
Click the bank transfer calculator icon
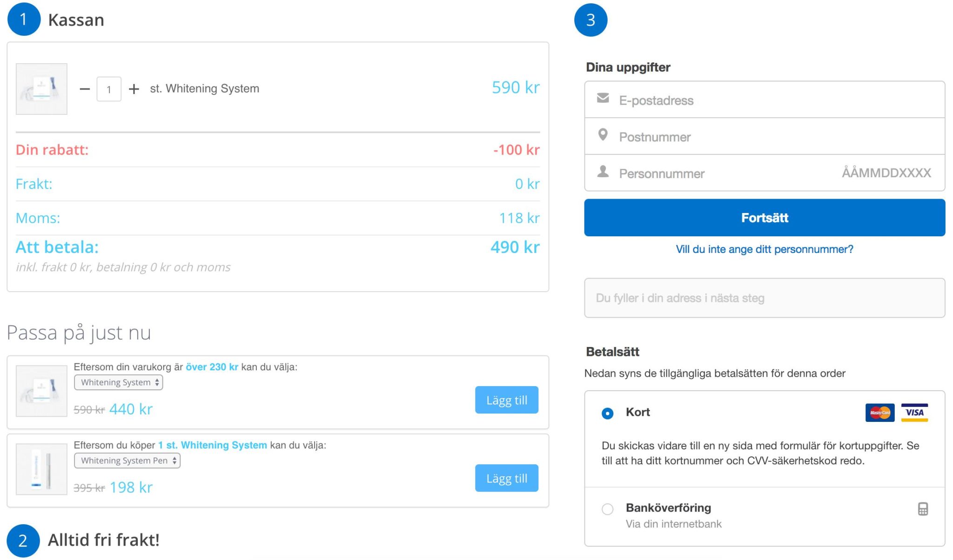pos(923,509)
